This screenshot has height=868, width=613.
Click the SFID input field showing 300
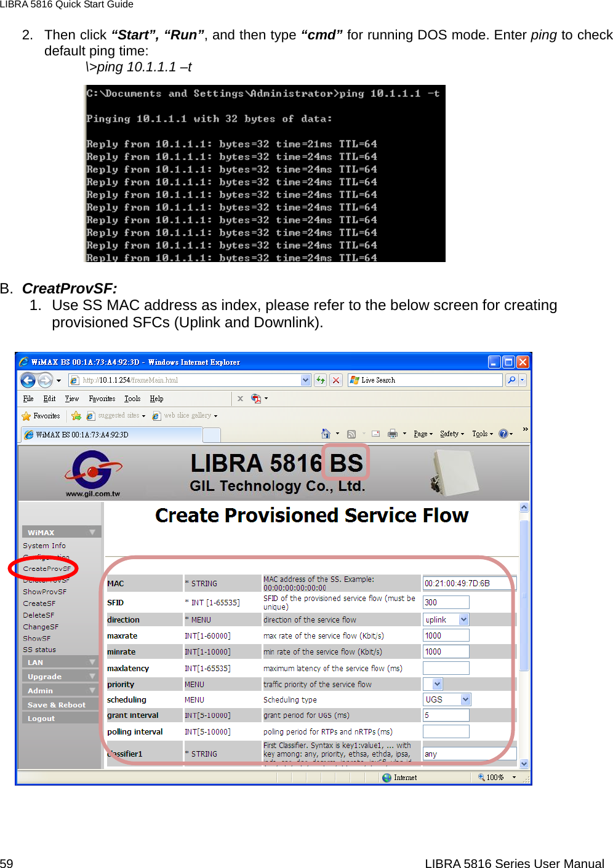pos(446,602)
